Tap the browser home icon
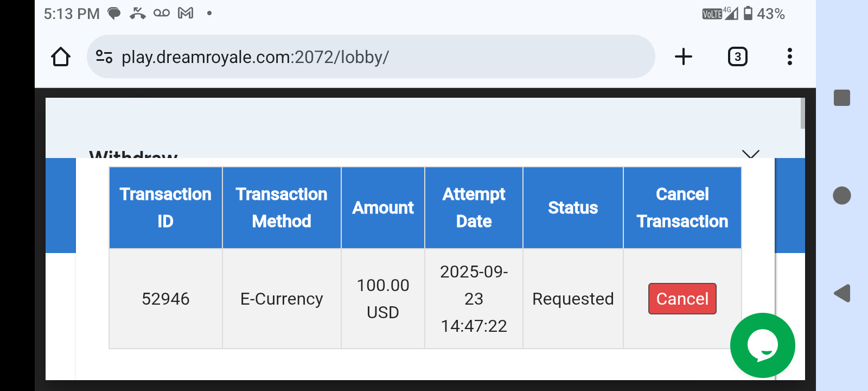Screen dimensions: 868x391 (x=61, y=57)
